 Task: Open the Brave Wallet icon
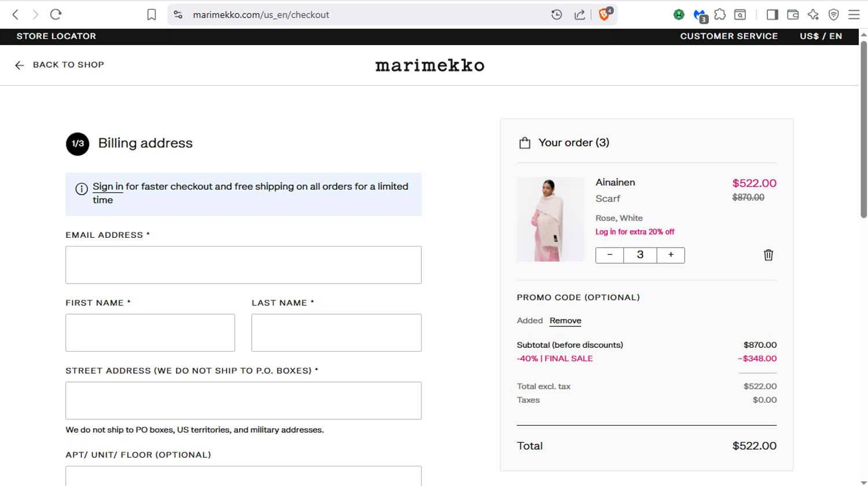[793, 14]
